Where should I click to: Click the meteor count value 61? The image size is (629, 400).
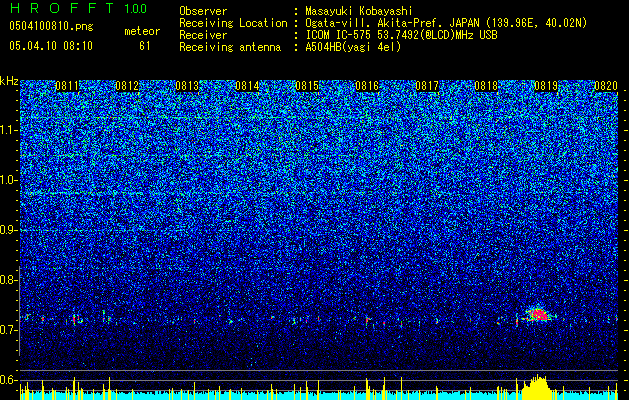[145, 46]
